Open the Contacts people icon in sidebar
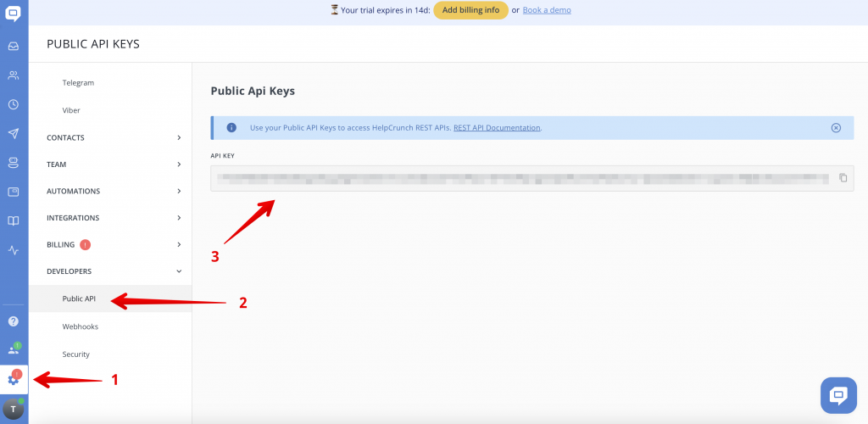Screen dimensions: 868x424 14,75
